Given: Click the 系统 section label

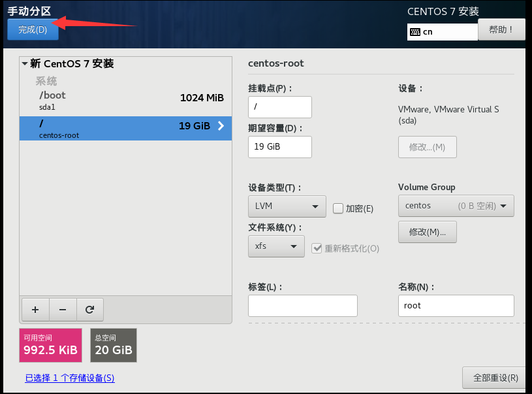Looking at the screenshot, I should [46, 81].
